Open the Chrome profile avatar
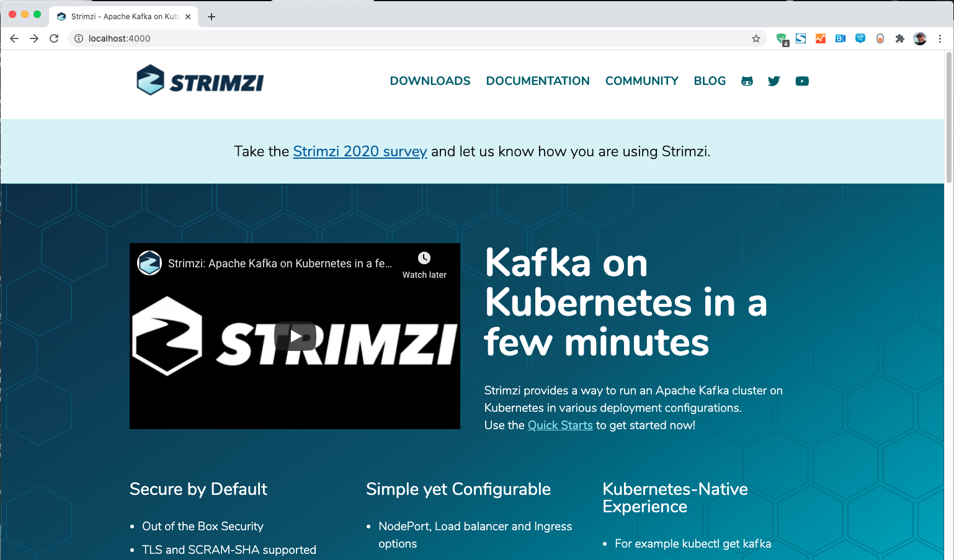954x560 pixels. [920, 38]
